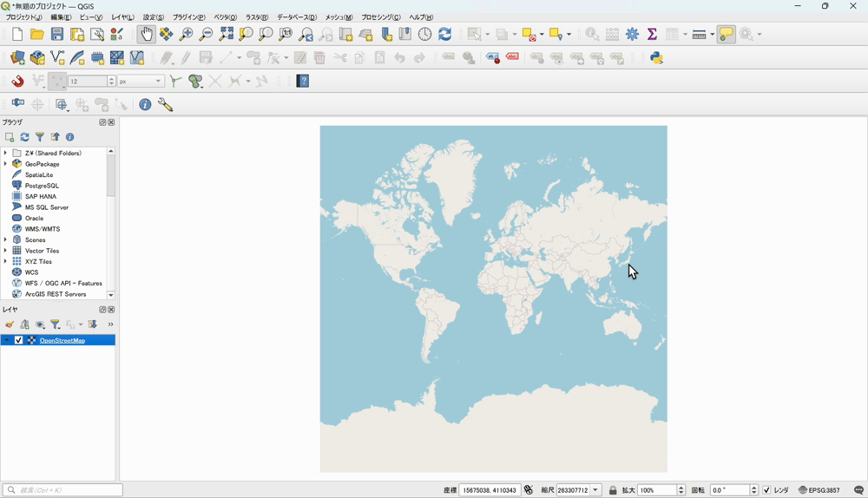Open the measure tool dropdown arrow
Image resolution: width=868 pixels, height=498 pixels.
point(713,35)
